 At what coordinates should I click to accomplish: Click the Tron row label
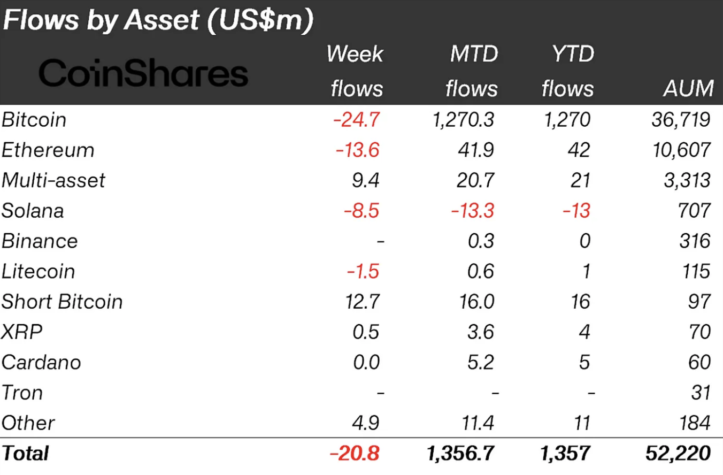pyautogui.click(x=22, y=393)
